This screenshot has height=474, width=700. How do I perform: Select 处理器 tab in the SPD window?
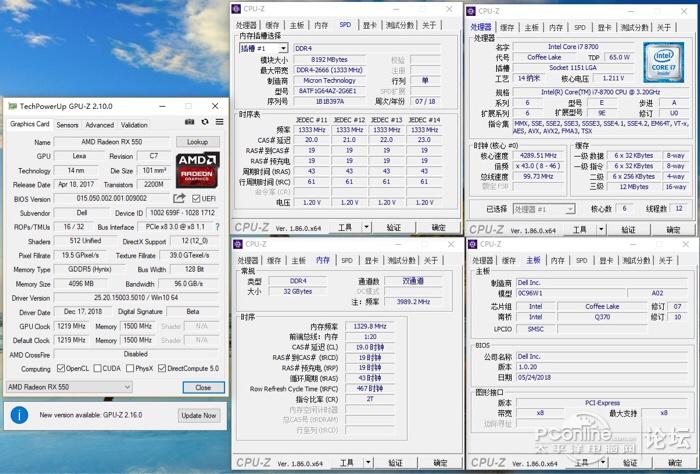click(x=246, y=25)
